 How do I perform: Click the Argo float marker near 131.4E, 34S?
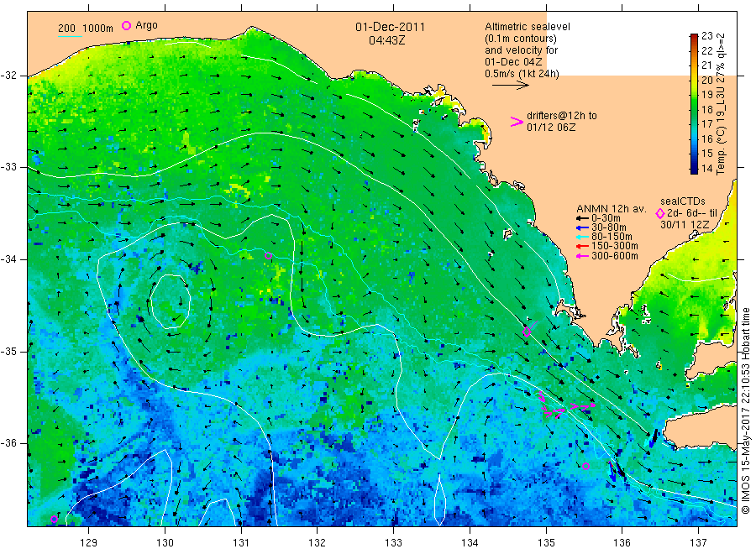tap(269, 256)
